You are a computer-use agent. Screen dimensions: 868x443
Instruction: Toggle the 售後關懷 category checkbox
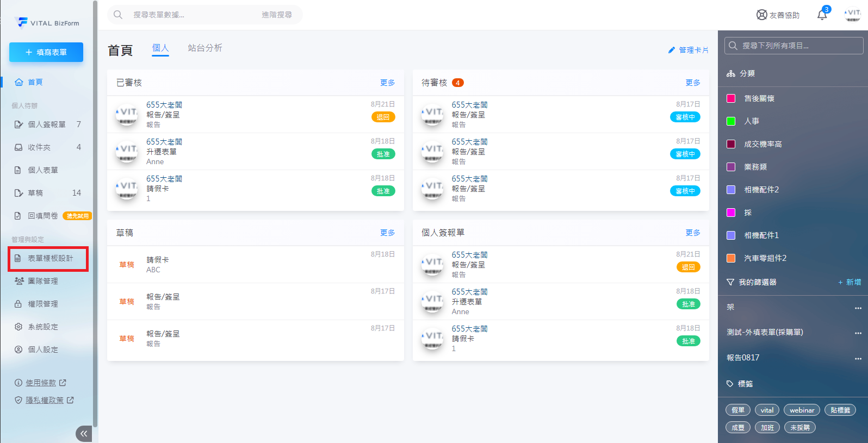point(731,98)
